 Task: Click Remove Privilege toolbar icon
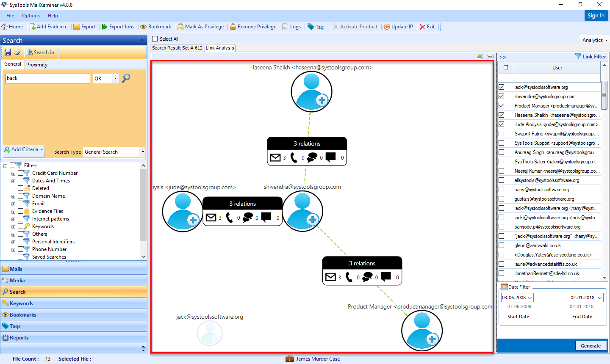[x=233, y=27]
